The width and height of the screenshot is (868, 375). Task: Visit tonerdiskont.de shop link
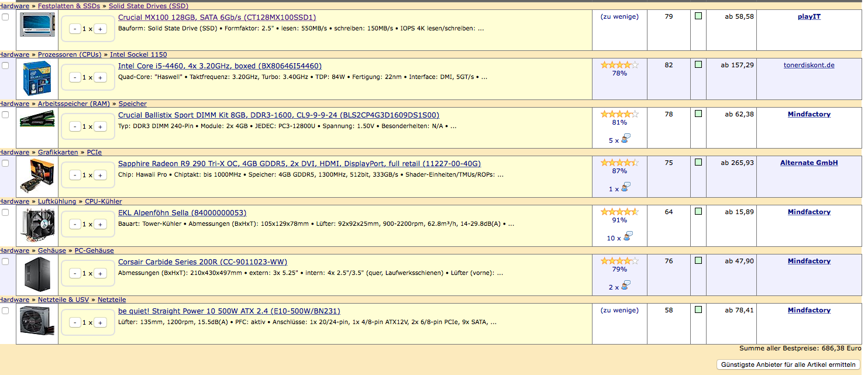point(809,65)
